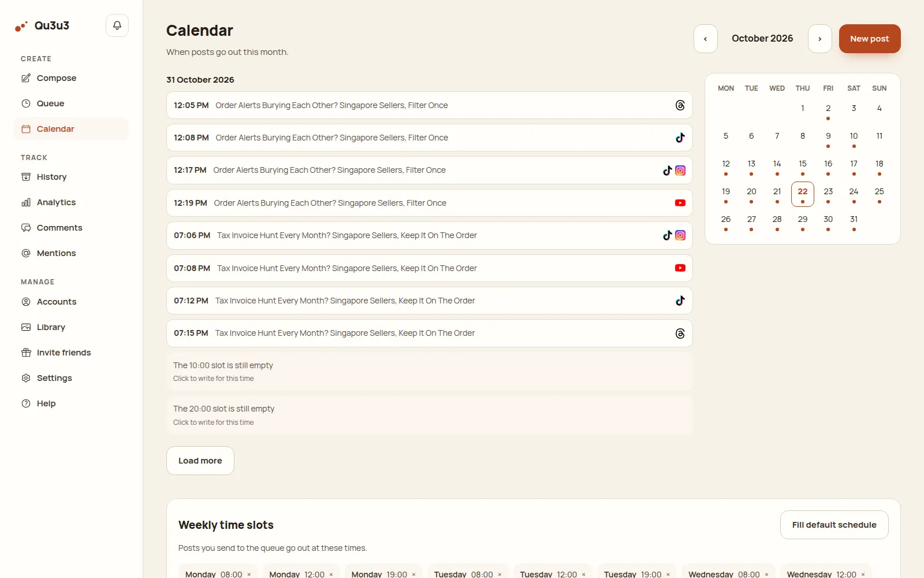Screen dimensions: 924x578
Task: Click the Mentions at-sign icon
Action: [x=26, y=253]
